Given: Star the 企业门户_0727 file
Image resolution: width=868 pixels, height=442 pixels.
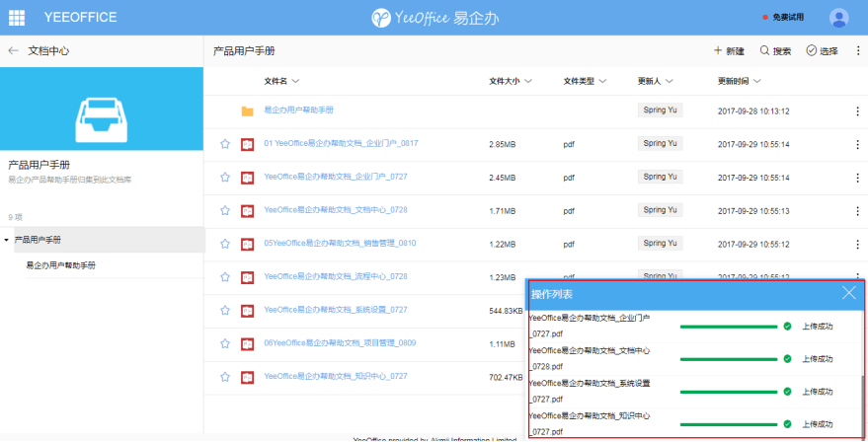Looking at the screenshot, I should 225,177.
